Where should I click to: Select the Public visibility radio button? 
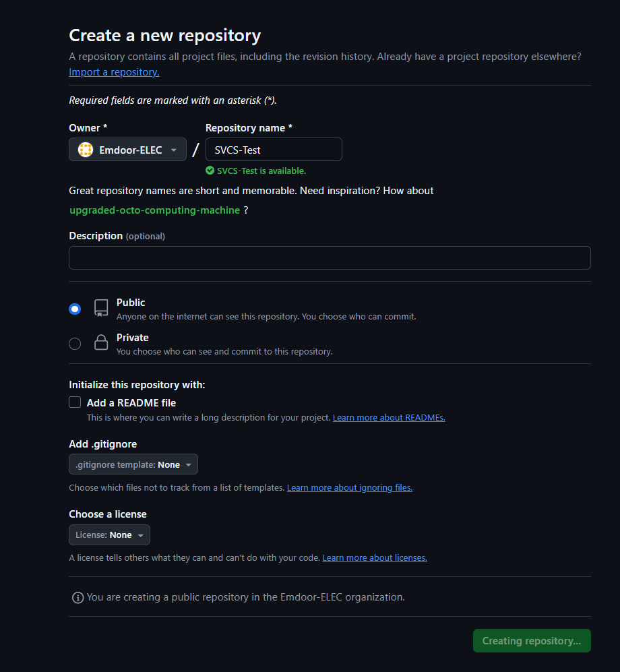[75, 309]
